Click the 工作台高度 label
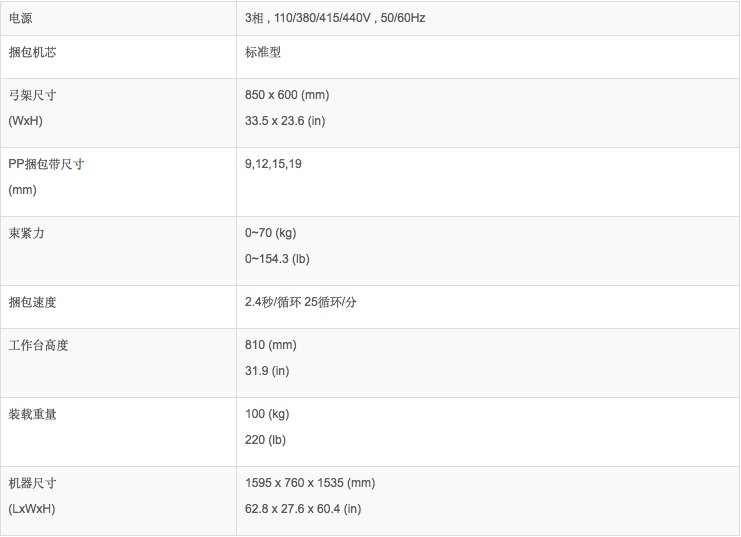741x537 pixels. tap(39, 345)
